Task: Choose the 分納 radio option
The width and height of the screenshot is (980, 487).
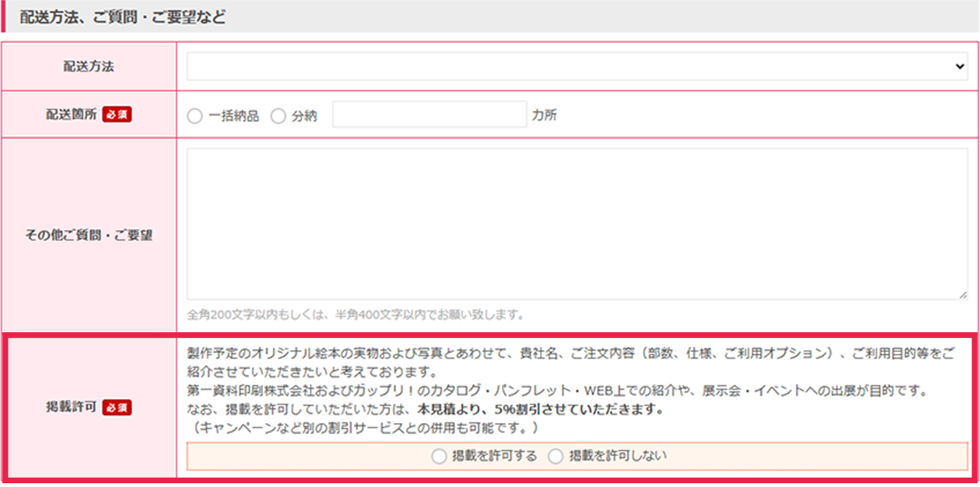Action: (x=278, y=116)
